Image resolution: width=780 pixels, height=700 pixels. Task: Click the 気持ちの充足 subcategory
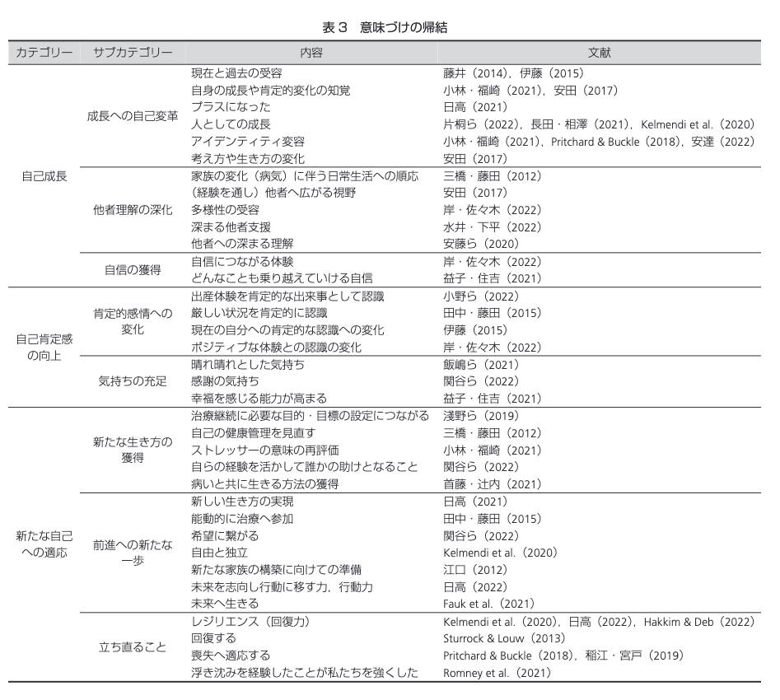point(133,381)
